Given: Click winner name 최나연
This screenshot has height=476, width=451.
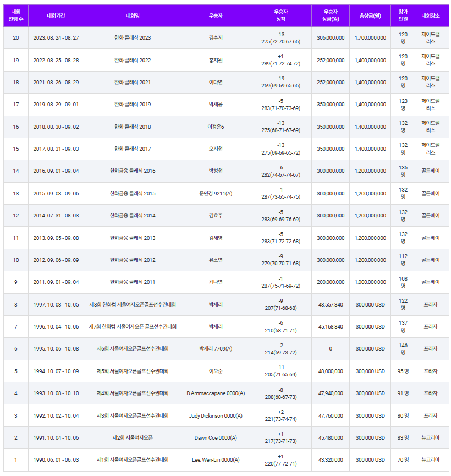Looking at the screenshot, I should (216, 282).
